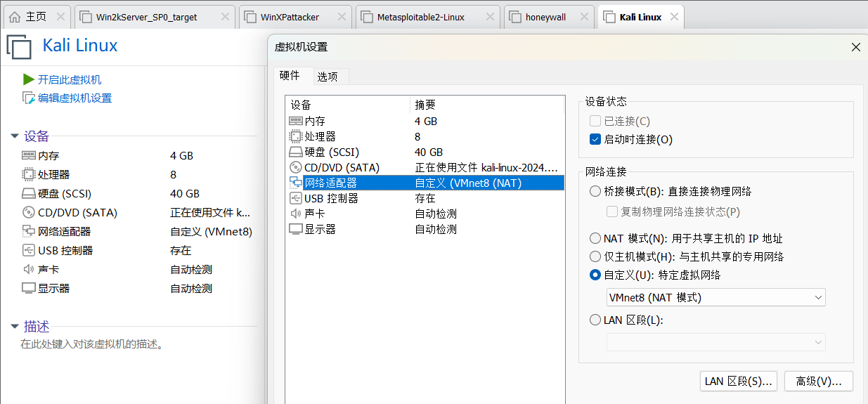Click the CD/DVD icon in the sidebar device list

pyautogui.click(x=28, y=212)
